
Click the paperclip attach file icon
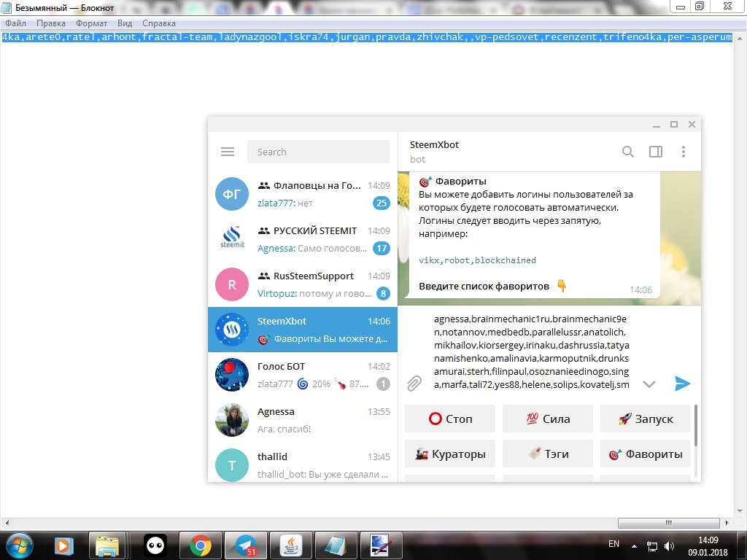[x=414, y=384]
